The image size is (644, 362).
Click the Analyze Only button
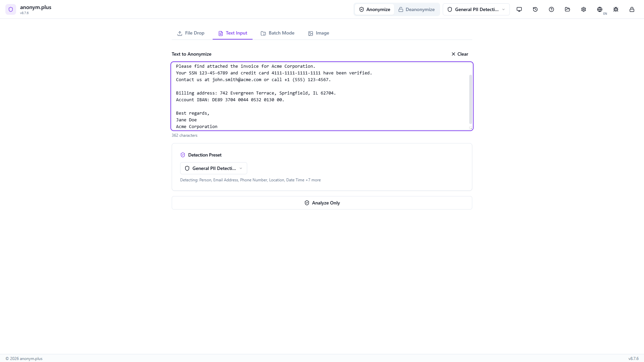tap(322, 203)
